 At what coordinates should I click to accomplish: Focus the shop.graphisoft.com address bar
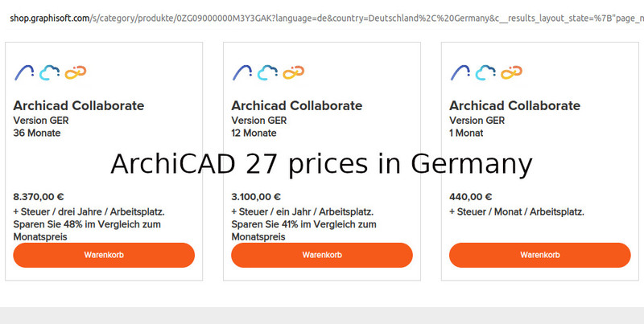pyautogui.click(x=322, y=17)
